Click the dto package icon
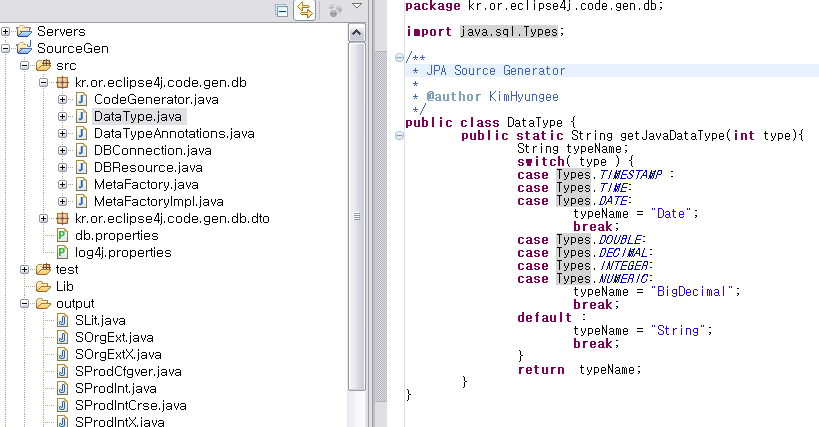819x427 pixels. tap(63, 218)
